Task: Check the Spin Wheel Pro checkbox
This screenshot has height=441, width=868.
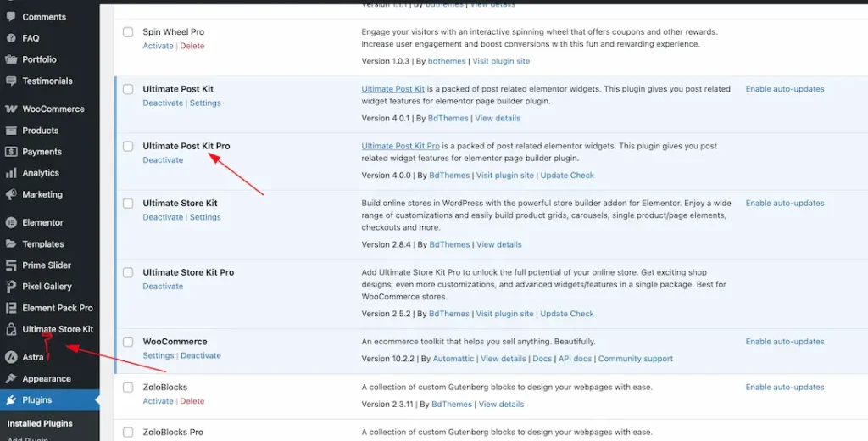Action: click(x=128, y=32)
